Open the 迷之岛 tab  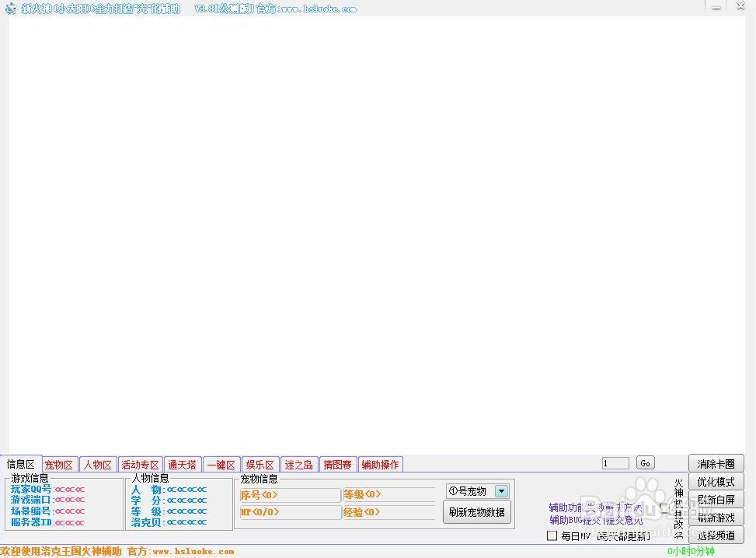pos(298,464)
